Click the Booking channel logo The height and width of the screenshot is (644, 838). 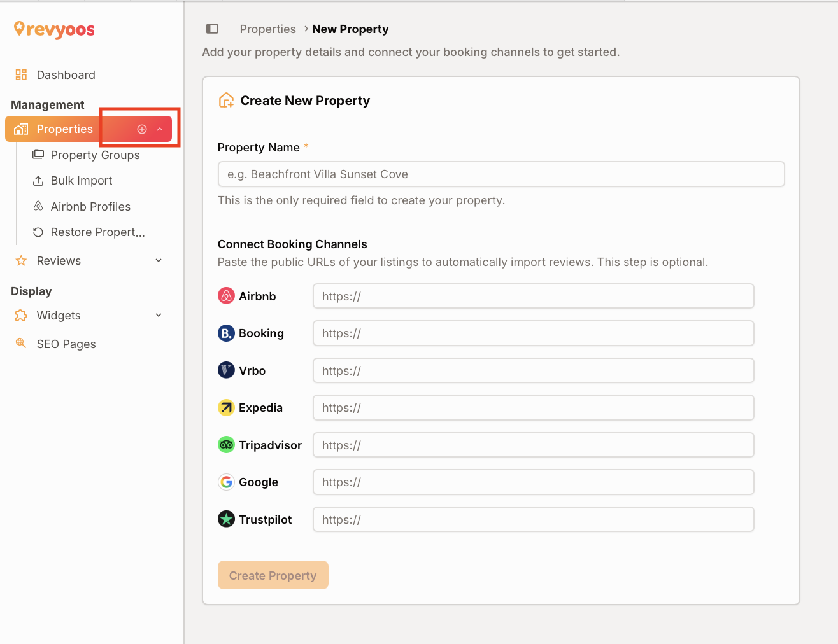(226, 333)
